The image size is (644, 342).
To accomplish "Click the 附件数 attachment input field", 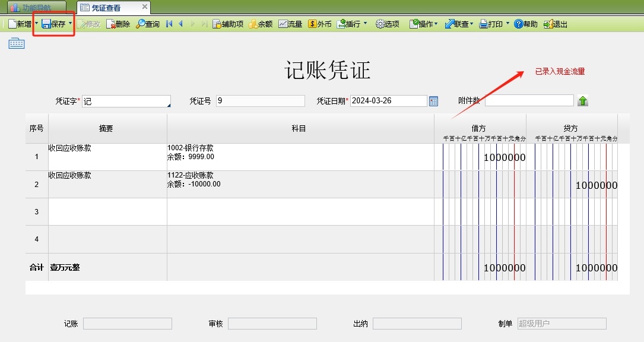I will (x=528, y=100).
